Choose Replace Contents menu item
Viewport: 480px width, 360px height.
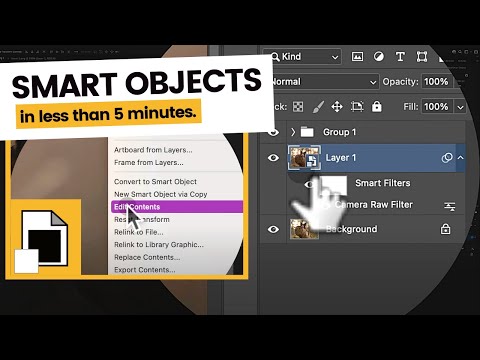pos(147,257)
